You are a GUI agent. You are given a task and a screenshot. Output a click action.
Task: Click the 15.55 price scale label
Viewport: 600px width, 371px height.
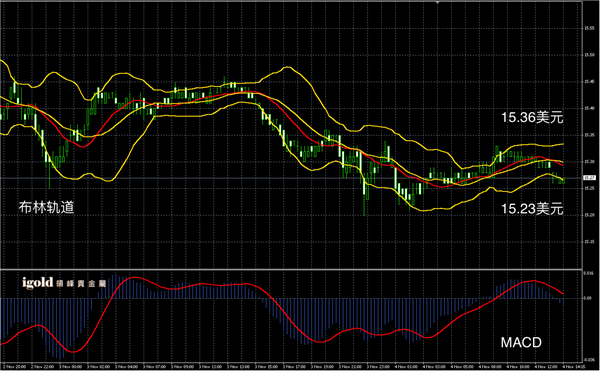click(589, 28)
